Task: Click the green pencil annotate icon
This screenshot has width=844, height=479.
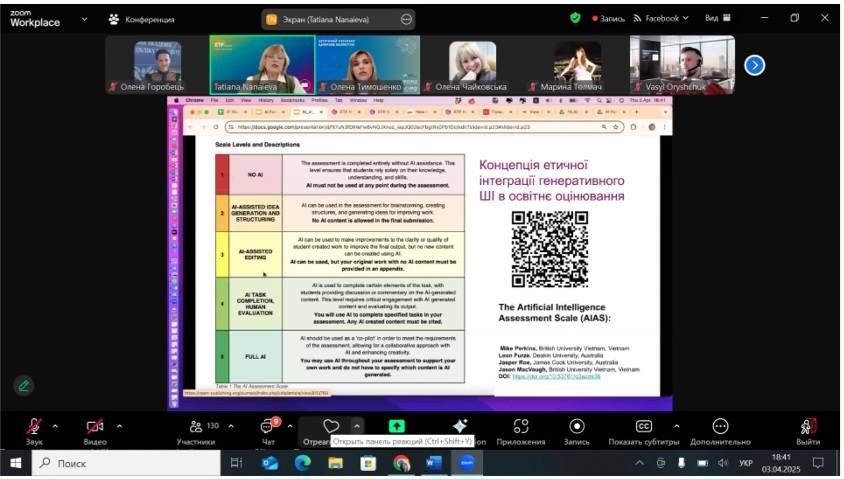Action: (23, 385)
